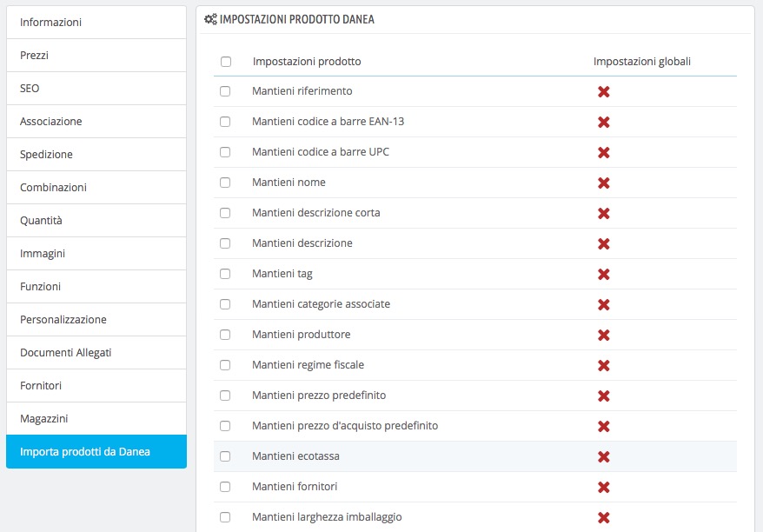763x532 pixels.
Task: Click the Mantieni larghezza imballaggio label
Action: point(327,517)
